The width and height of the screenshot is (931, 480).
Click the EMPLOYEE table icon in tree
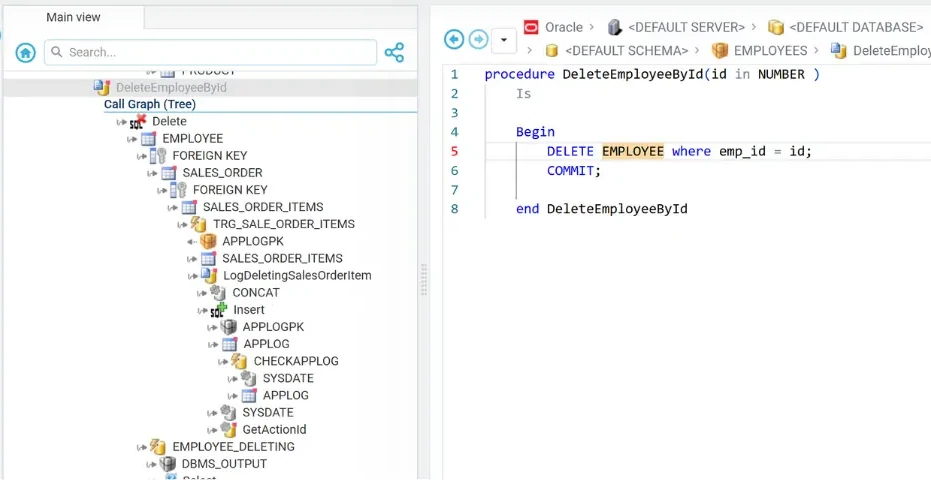(x=148, y=139)
